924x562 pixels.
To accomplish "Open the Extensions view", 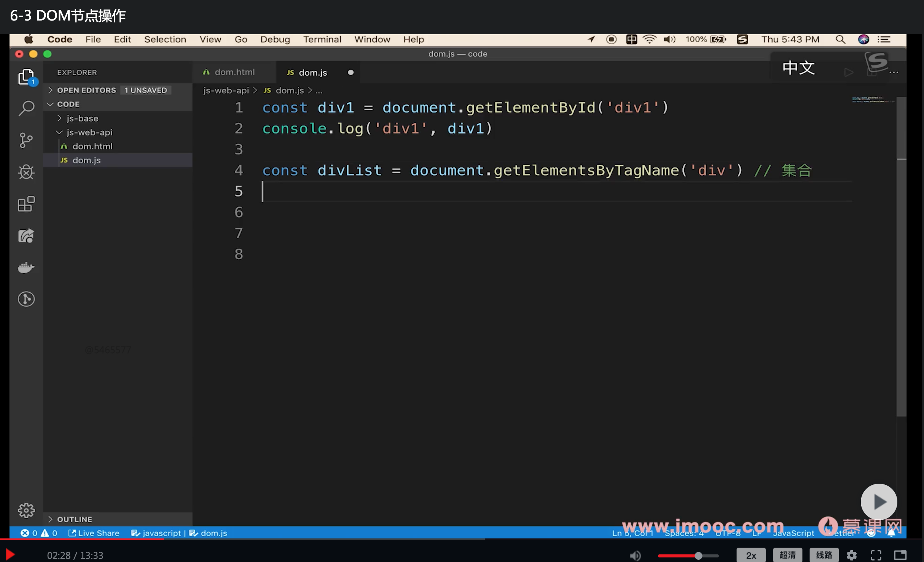I will pos(26,204).
